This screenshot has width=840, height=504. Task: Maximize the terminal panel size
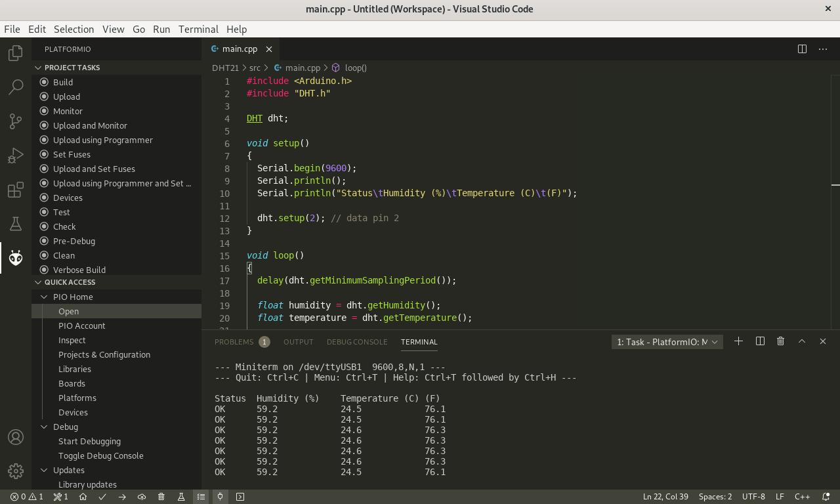[x=802, y=341]
